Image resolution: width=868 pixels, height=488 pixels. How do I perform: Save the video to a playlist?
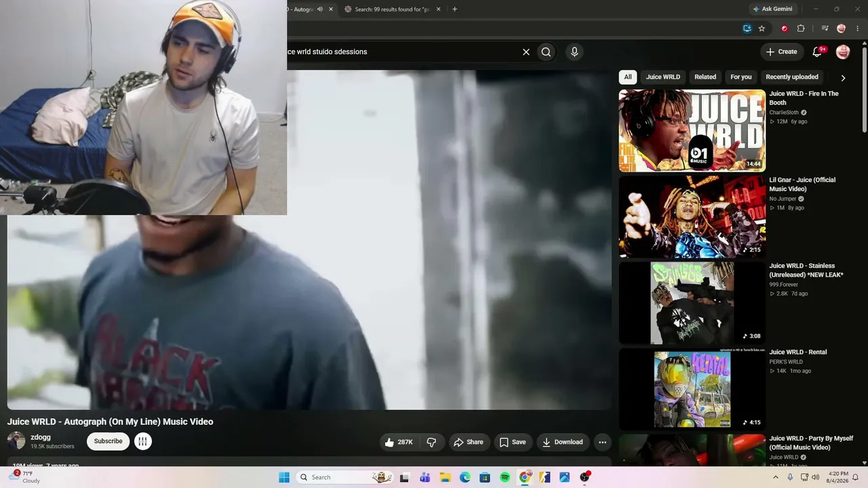coord(513,442)
